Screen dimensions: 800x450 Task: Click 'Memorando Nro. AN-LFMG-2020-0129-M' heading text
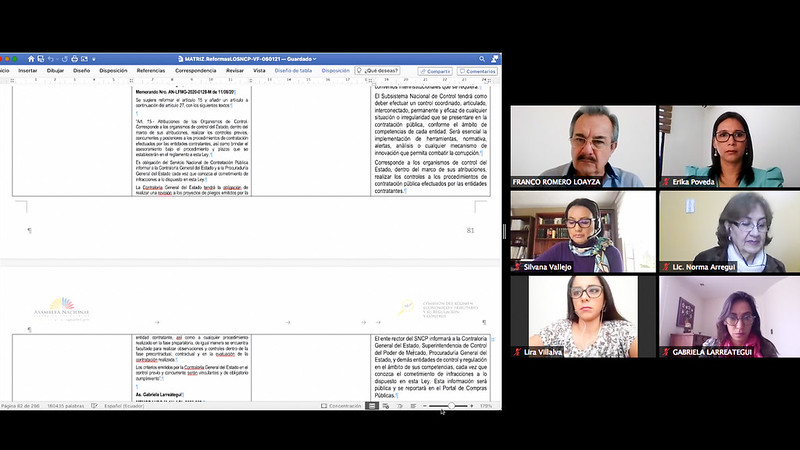(x=185, y=92)
